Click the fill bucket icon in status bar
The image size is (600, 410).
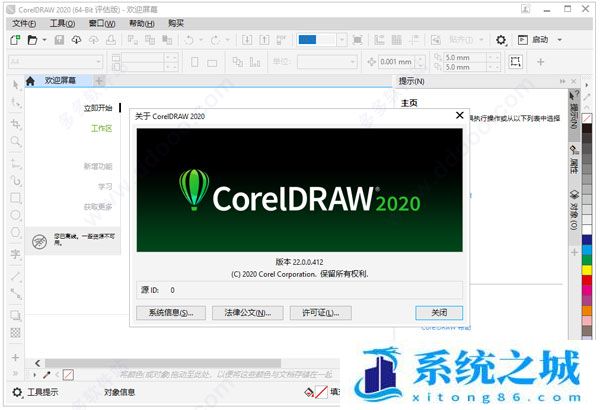click(309, 392)
